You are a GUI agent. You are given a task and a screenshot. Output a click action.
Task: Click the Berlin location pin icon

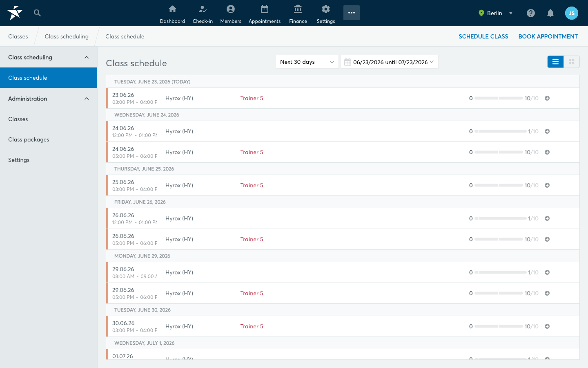[481, 13]
